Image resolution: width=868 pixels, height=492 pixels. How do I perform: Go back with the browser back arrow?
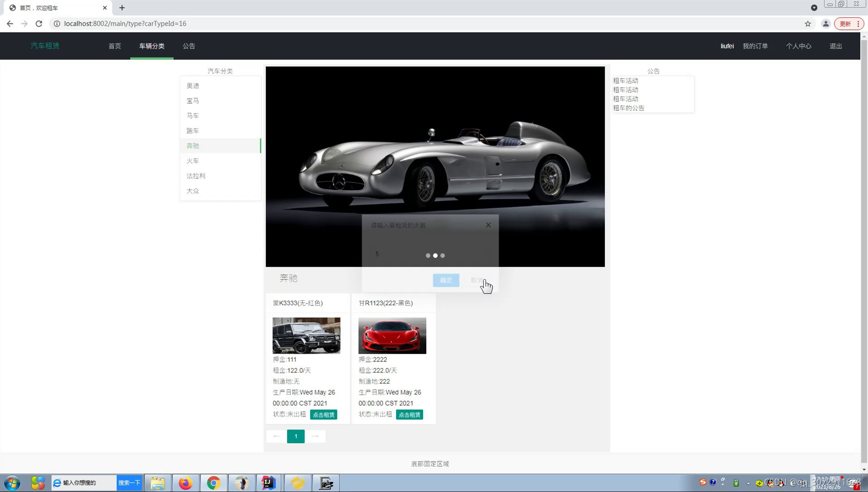coord(10,24)
